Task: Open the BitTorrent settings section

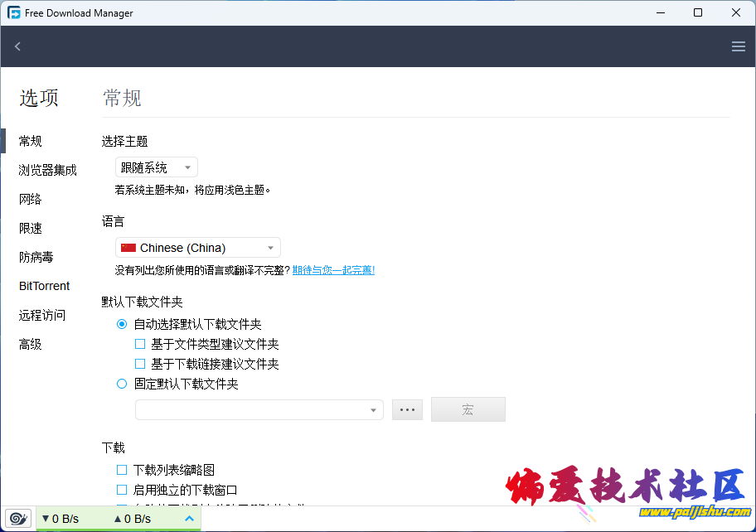Action: coord(45,286)
